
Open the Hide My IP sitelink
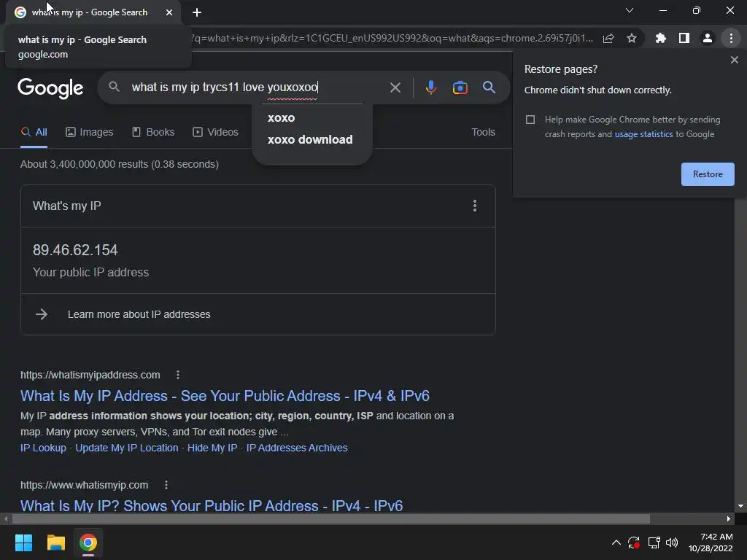(x=212, y=448)
